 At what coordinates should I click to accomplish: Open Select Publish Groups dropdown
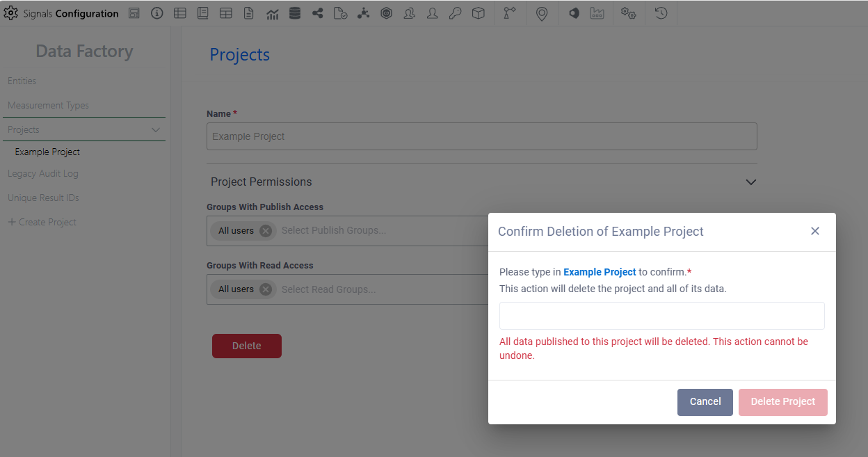point(334,230)
